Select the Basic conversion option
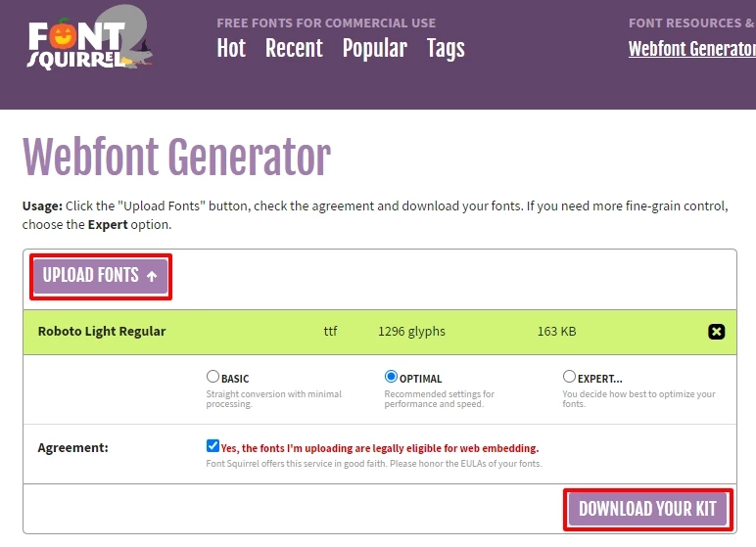The width and height of the screenshot is (756, 547). point(213,377)
